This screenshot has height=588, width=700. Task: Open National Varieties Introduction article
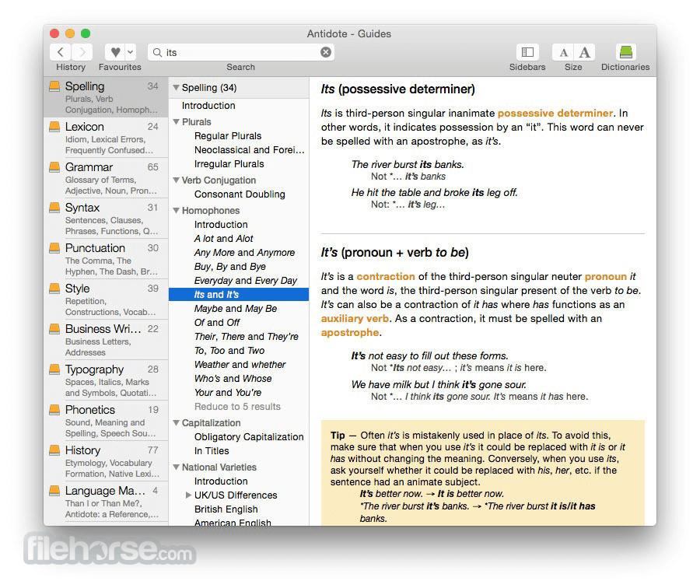[x=221, y=481]
